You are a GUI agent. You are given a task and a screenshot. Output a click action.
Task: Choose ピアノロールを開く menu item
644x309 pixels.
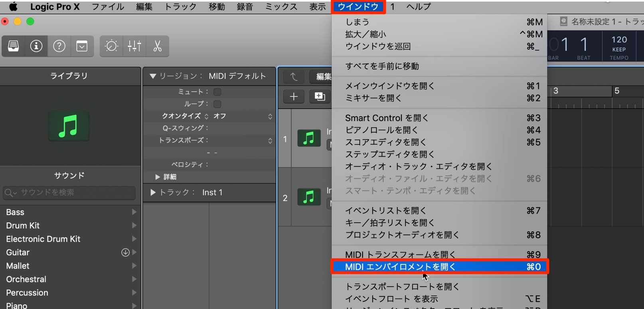[439, 130]
